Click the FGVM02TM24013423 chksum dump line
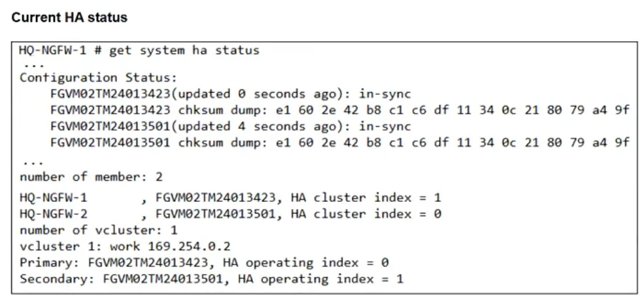Viewport: 644px width, 301px height. coord(340,110)
